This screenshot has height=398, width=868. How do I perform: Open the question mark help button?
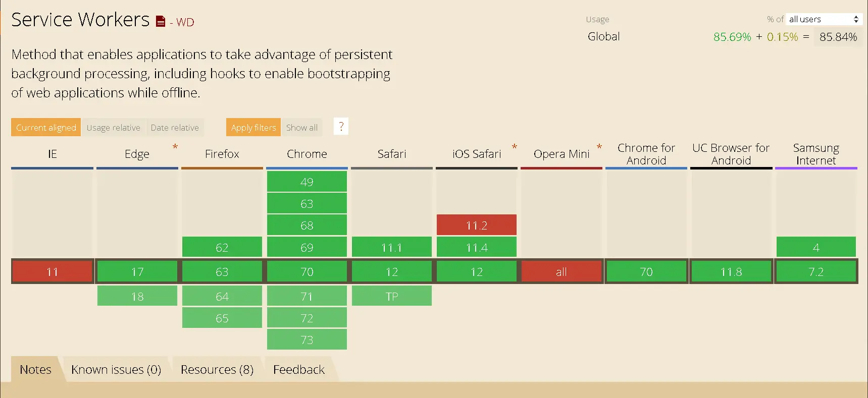point(341,127)
